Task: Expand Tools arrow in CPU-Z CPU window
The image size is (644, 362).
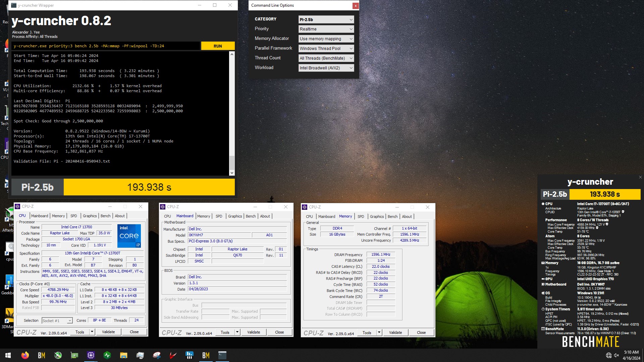Action: coord(92,332)
